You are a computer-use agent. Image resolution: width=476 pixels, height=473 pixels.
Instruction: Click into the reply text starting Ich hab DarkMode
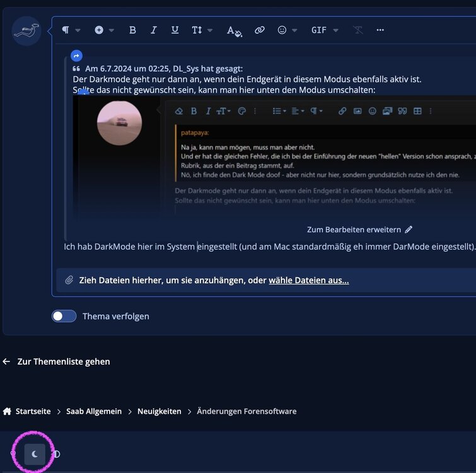point(270,247)
